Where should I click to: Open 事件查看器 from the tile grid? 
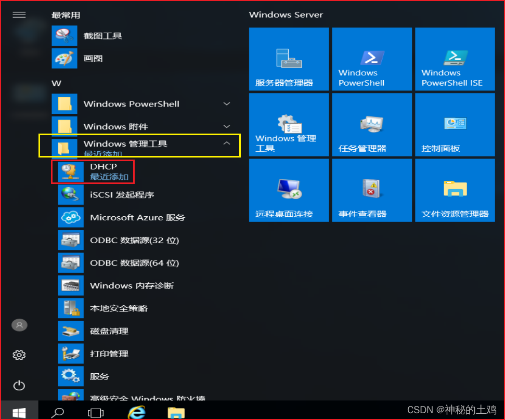[x=371, y=190]
